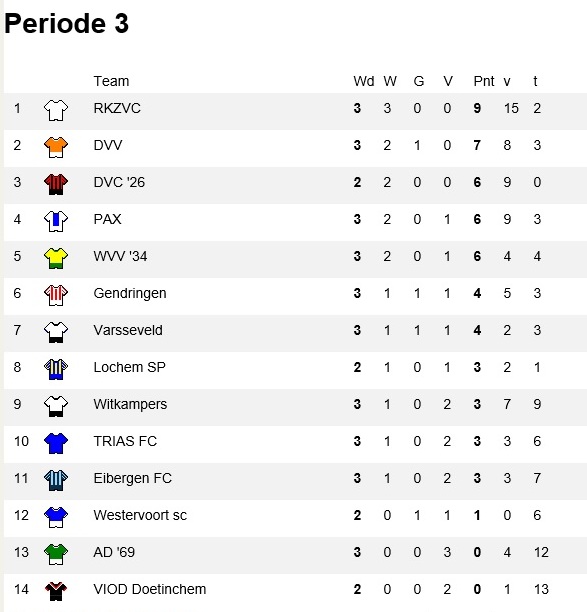Open the Witkampers team name
The width and height of the screenshot is (587, 612).
pyautogui.click(x=130, y=404)
